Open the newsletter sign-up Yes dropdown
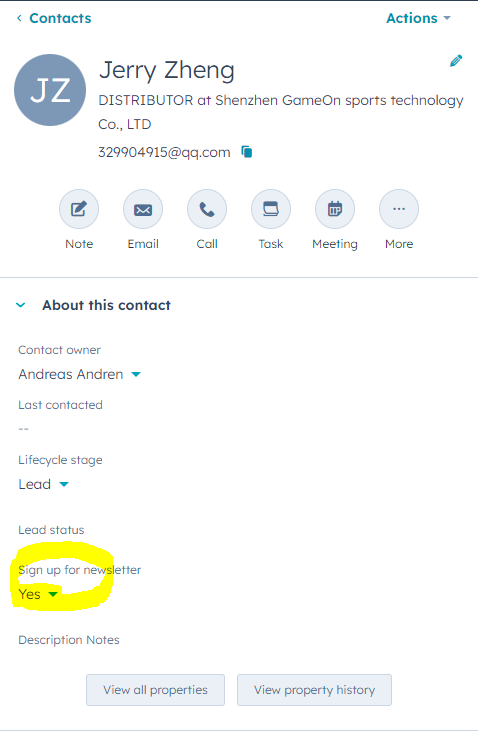Image resolution: width=478 pixels, height=732 pixels. (38, 594)
